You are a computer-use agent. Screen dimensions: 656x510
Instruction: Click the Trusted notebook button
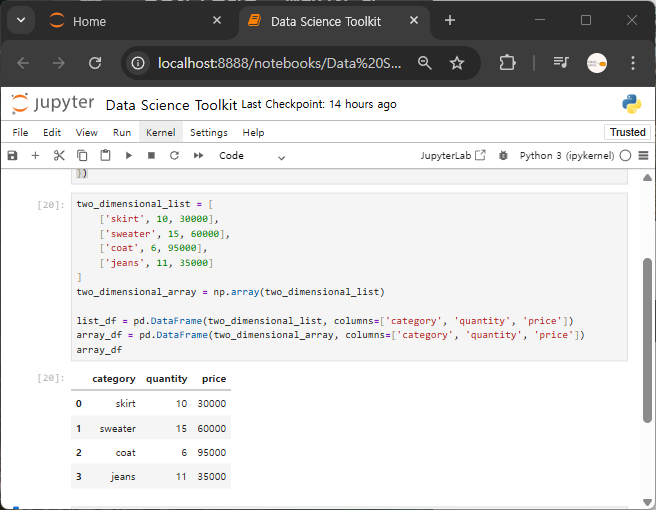pyautogui.click(x=628, y=132)
